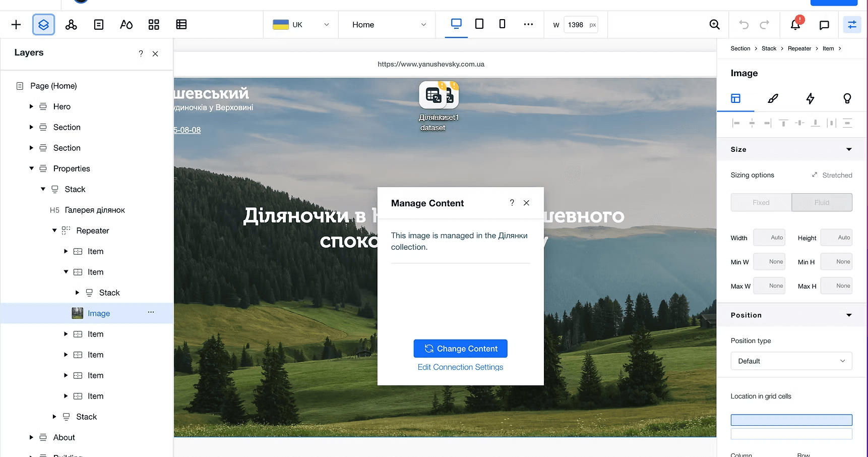Click the canvas width 1398 field
The width and height of the screenshot is (868, 457).
pyautogui.click(x=581, y=25)
